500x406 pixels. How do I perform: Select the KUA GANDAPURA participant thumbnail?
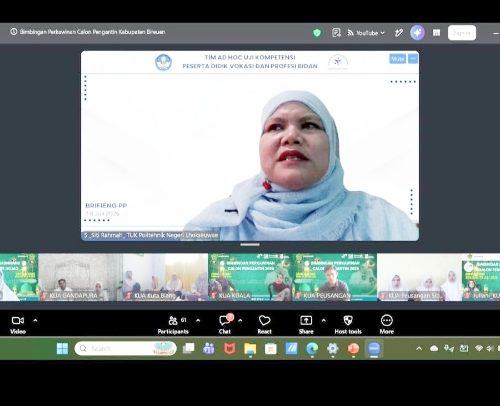point(80,277)
